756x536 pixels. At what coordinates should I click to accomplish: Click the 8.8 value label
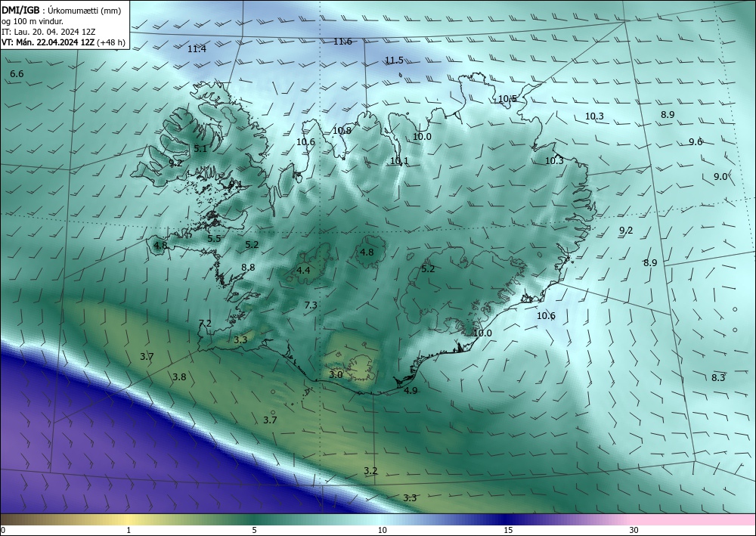(x=248, y=267)
